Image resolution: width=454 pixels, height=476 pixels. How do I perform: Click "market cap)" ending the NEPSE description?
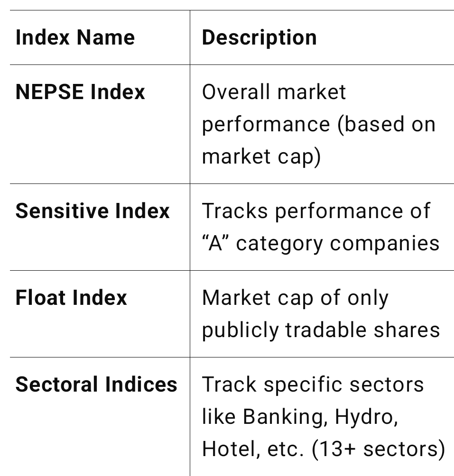pyautogui.click(x=261, y=156)
